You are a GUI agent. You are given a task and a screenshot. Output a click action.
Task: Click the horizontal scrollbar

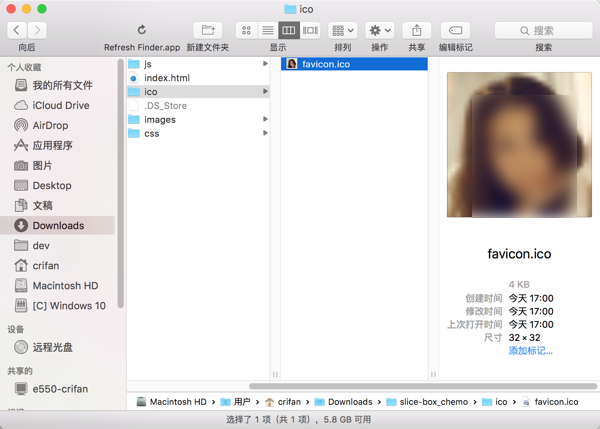423,386
